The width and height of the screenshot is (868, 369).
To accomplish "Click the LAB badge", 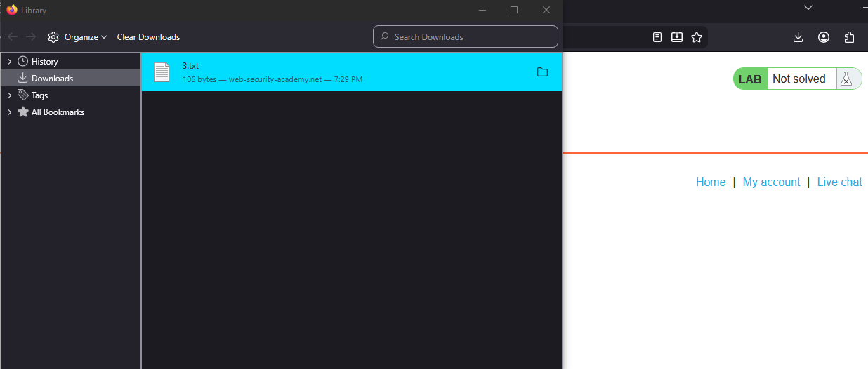I will coord(750,79).
